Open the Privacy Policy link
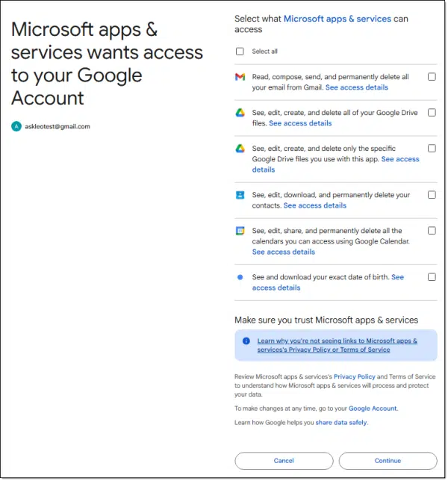Viewport: 448px width, 481px height. click(x=354, y=376)
